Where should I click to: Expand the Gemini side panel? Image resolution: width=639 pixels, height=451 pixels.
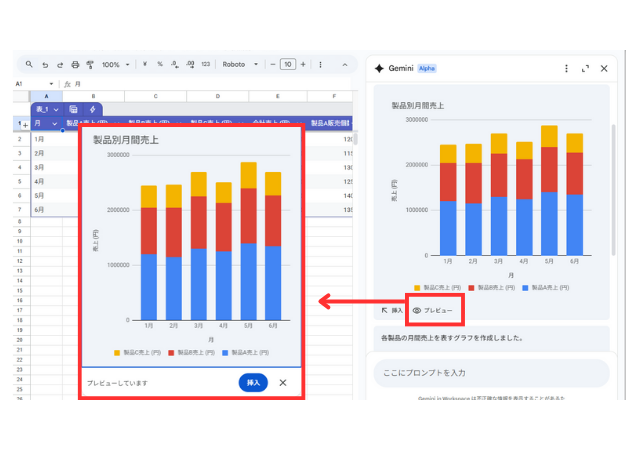click(x=585, y=68)
